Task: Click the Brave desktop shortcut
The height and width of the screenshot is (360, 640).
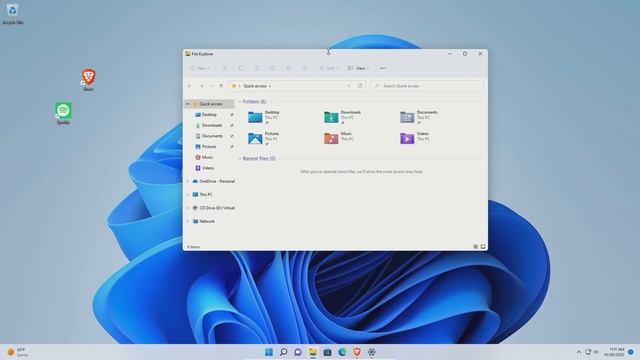Action: click(x=88, y=80)
